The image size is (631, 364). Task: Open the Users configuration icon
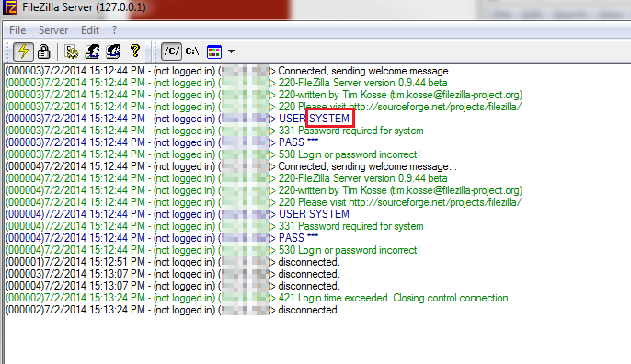tap(92, 51)
